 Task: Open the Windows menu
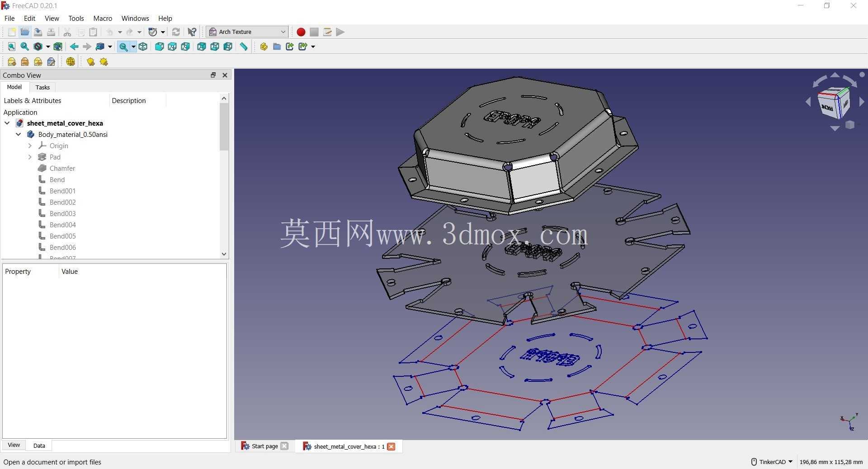pos(135,18)
